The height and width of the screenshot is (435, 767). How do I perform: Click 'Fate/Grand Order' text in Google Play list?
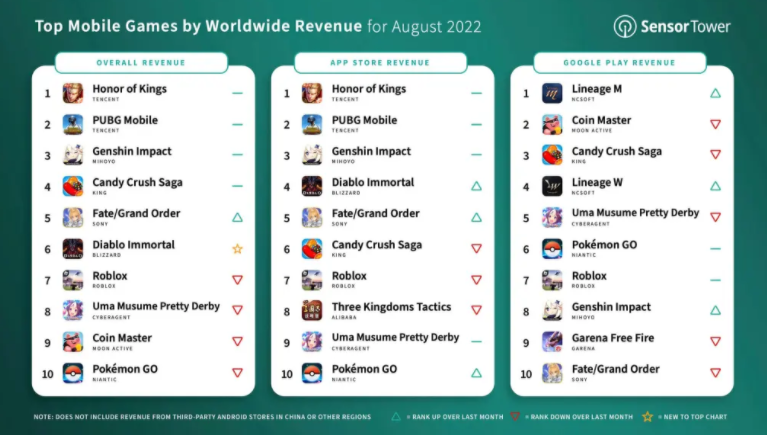click(x=615, y=369)
